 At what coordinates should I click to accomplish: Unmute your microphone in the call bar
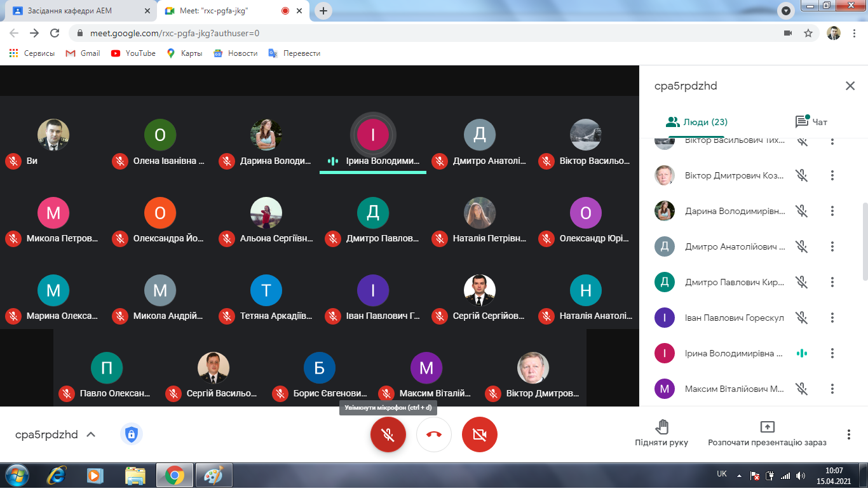point(388,434)
